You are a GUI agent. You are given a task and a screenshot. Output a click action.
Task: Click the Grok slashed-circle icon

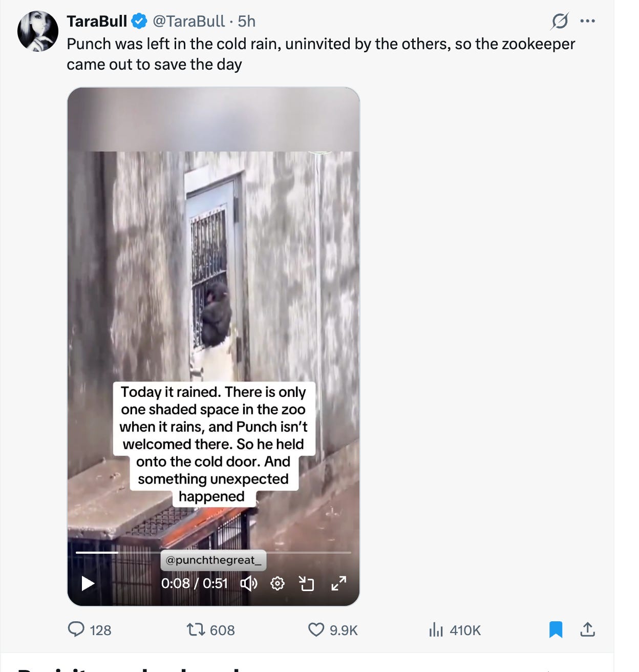[560, 21]
